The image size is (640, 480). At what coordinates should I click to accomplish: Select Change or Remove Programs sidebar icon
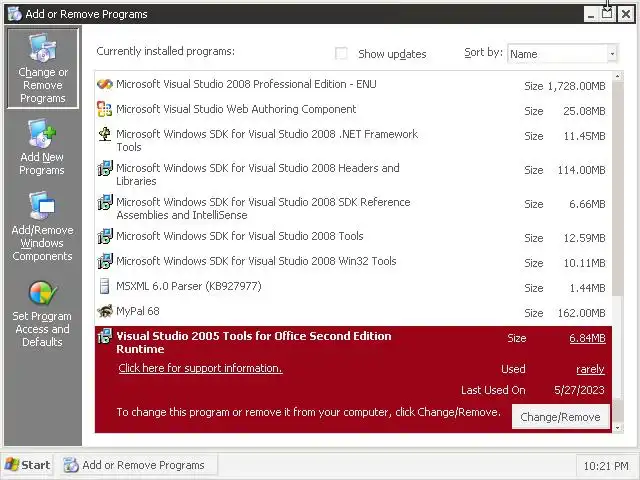click(x=42, y=49)
